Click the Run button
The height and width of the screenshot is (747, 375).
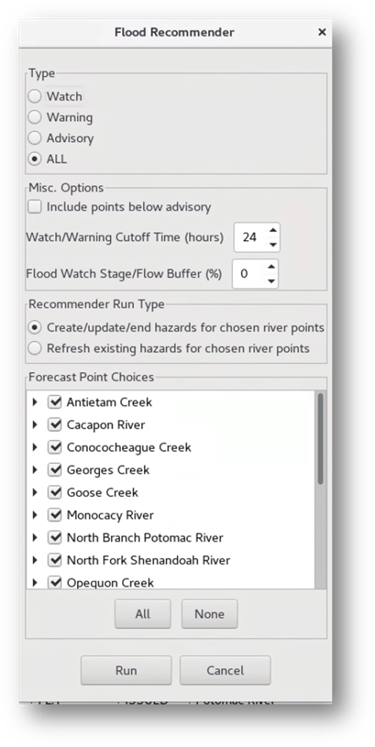(126, 670)
